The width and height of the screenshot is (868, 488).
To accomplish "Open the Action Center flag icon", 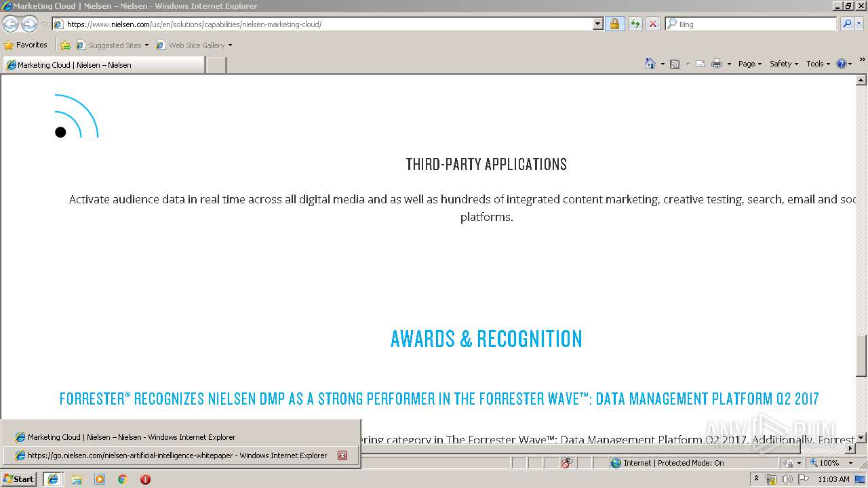I will click(804, 479).
